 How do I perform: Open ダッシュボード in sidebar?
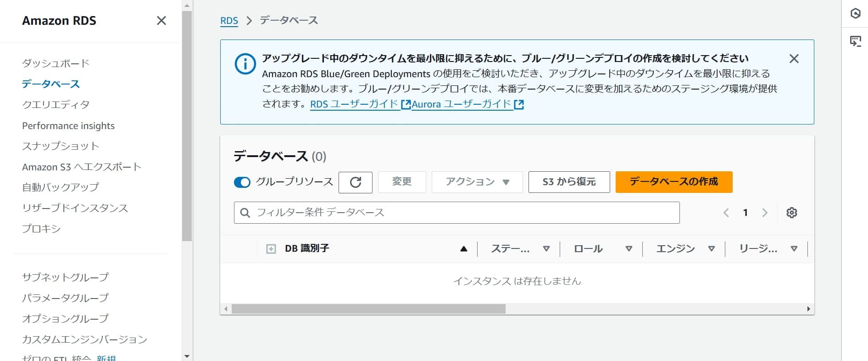pyautogui.click(x=56, y=63)
